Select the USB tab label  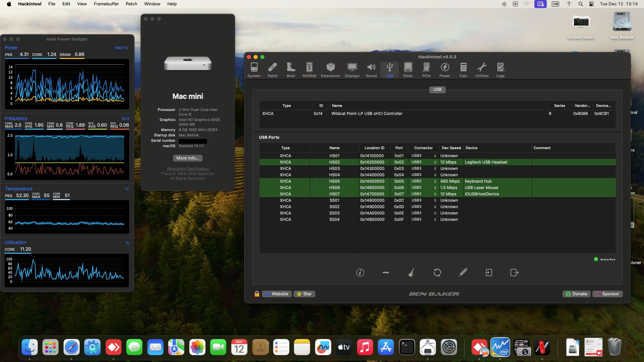click(437, 89)
